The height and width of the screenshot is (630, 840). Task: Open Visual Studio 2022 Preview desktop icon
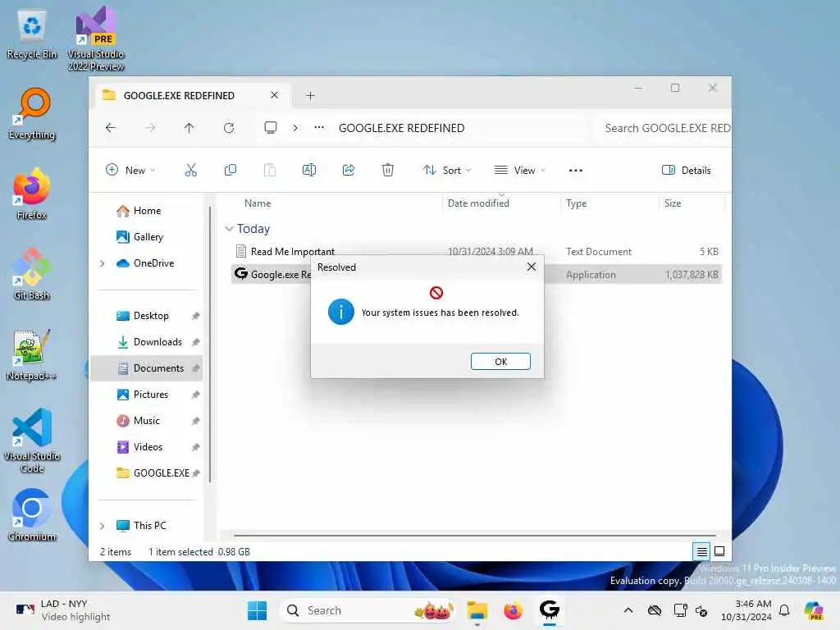(96, 39)
